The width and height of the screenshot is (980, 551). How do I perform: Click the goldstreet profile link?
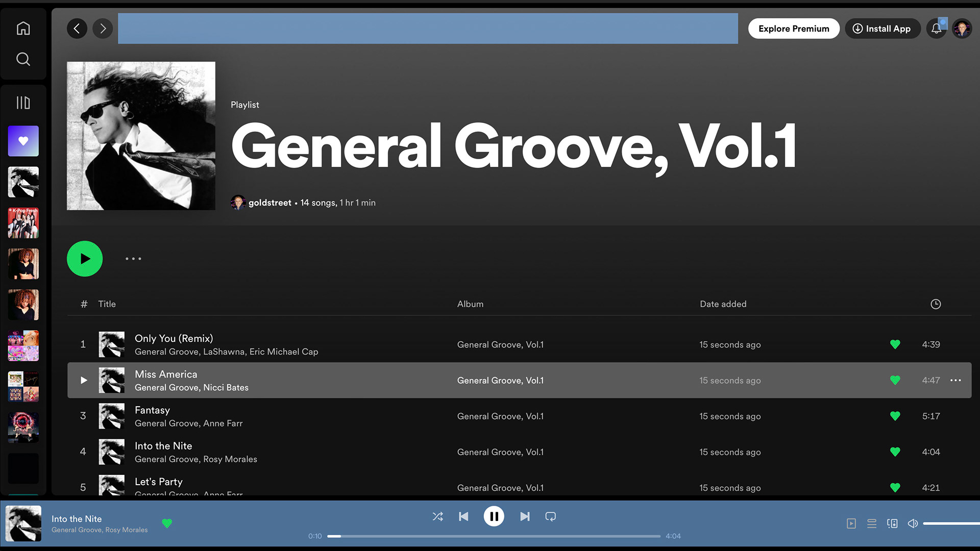pyautogui.click(x=269, y=203)
